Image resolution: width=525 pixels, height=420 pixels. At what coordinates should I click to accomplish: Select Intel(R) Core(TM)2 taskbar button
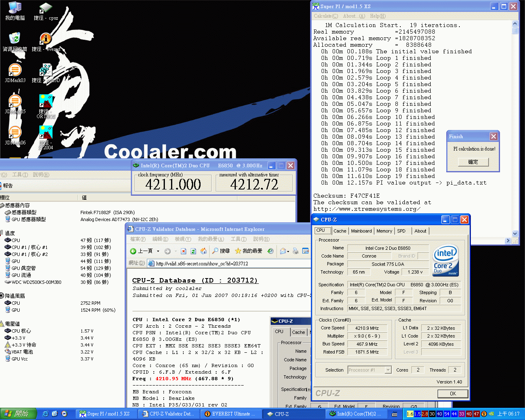(357, 414)
